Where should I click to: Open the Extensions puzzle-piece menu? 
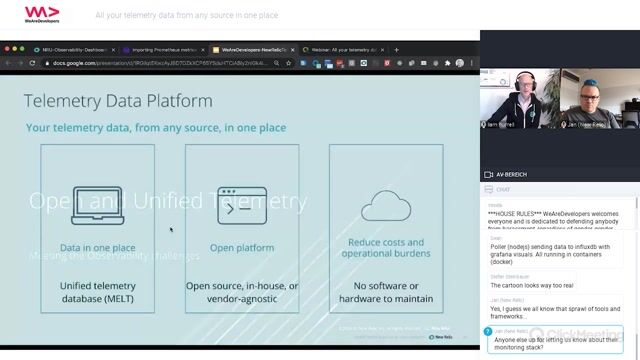tap(447, 63)
